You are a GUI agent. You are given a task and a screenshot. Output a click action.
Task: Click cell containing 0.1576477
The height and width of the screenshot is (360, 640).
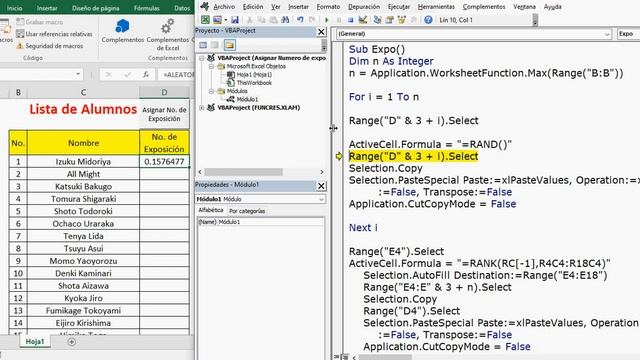[x=164, y=162]
